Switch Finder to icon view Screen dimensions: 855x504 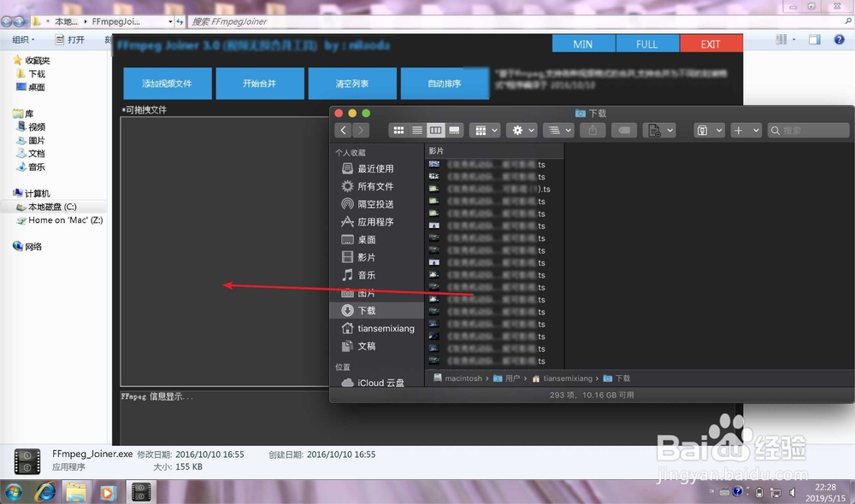click(398, 130)
